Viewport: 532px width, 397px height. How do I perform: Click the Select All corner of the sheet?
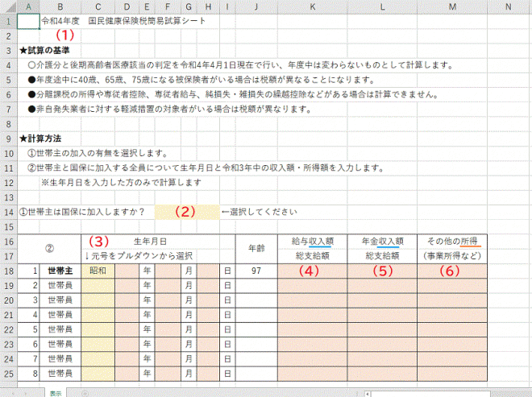pyautogui.click(x=8, y=7)
